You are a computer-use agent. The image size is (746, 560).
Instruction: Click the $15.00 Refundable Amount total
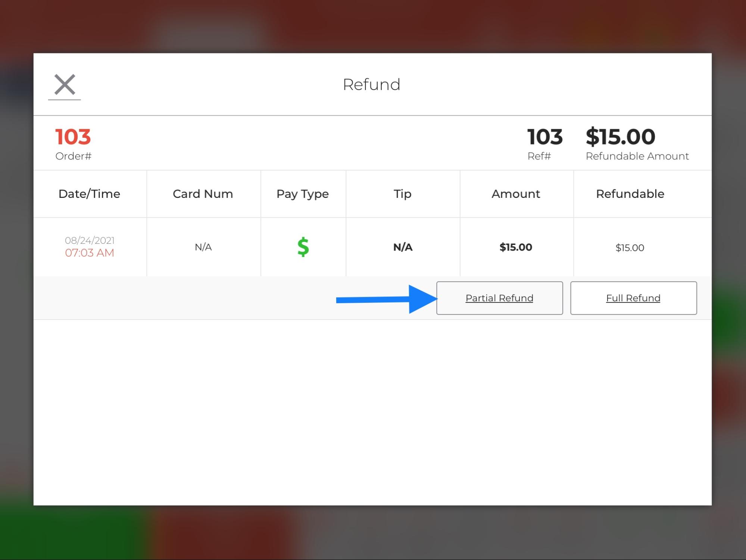click(620, 137)
